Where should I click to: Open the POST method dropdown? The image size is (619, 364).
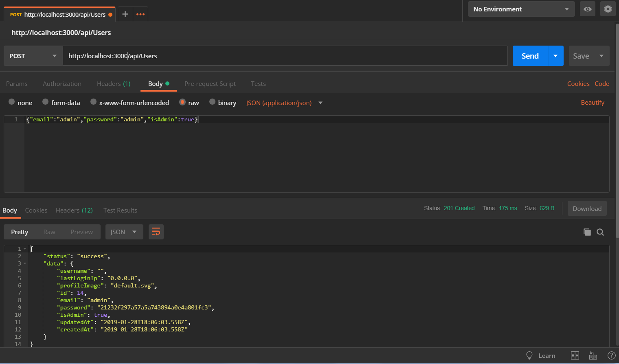[x=33, y=56]
